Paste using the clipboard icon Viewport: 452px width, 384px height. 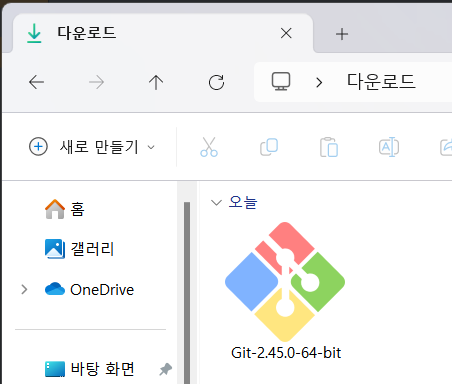coord(329,147)
